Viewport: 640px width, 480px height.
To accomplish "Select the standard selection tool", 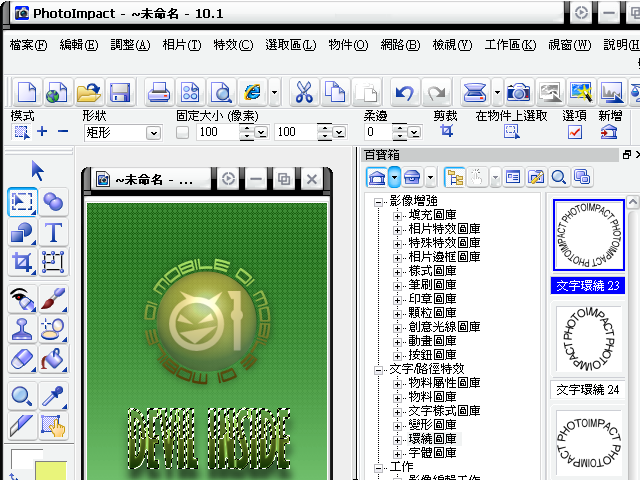I will tap(22, 202).
